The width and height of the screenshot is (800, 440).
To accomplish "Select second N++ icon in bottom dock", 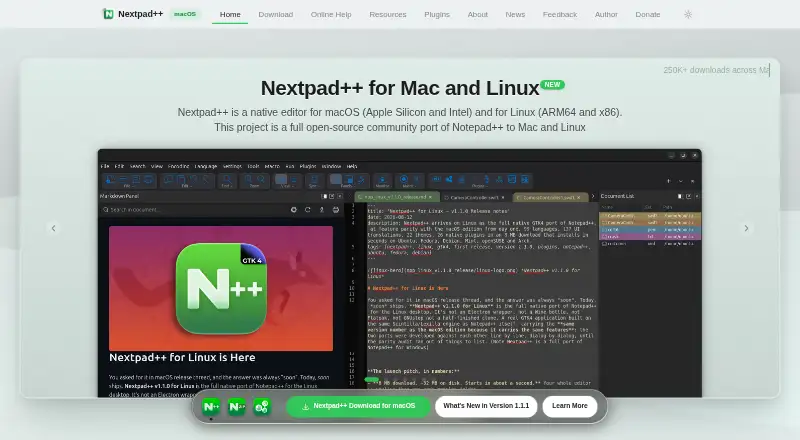I will [237, 407].
